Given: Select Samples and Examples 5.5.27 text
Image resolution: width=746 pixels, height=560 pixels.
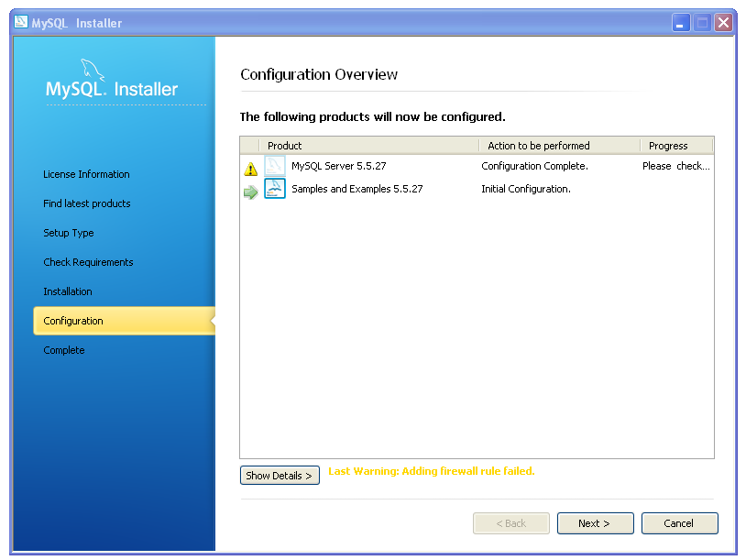Looking at the screenshot, I should pos(357,189).
